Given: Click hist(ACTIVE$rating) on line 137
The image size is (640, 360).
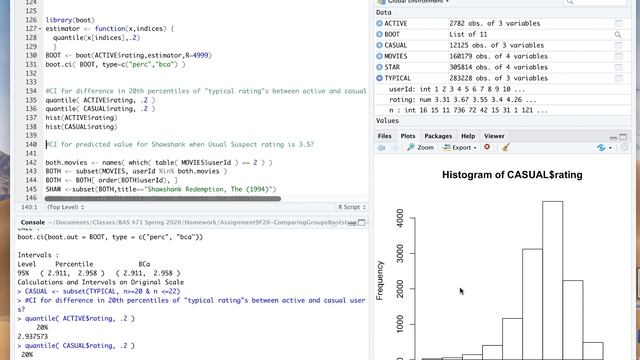Looking at the screenshot, I should point(81,118).
